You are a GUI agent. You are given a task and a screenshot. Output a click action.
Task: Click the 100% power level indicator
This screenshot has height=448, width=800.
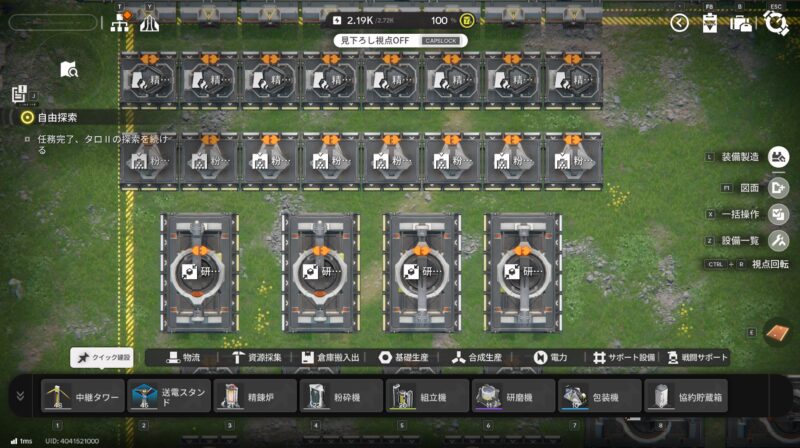pyautogui.click(x=447, y=20)
